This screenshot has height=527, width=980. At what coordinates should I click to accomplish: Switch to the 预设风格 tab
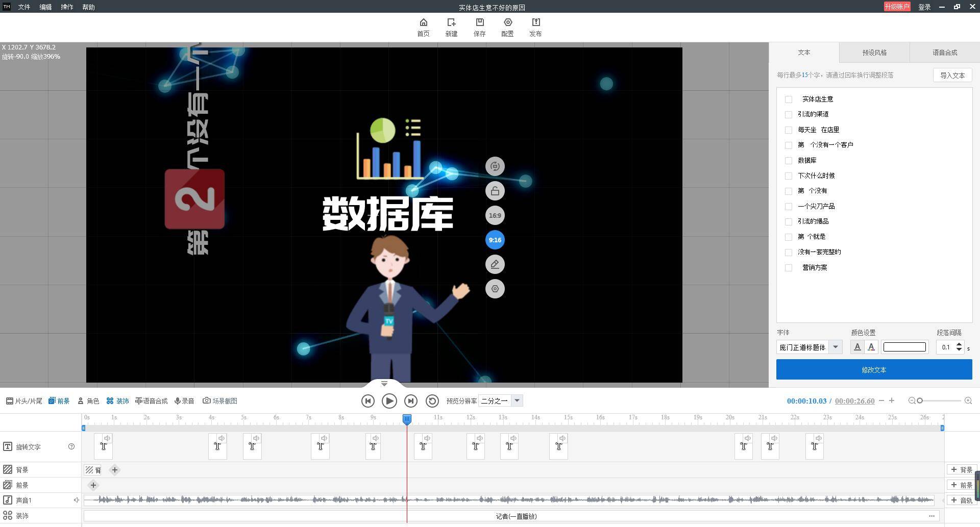pos(874,53)
